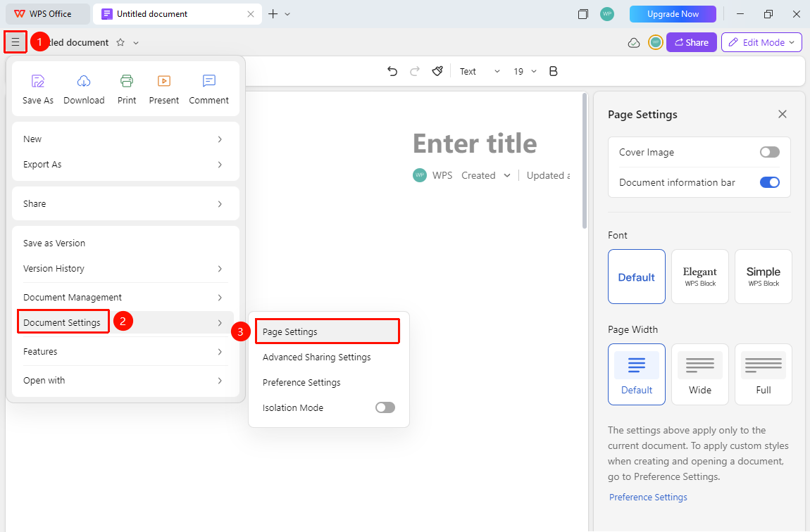Toggle Isolation Mode switch

(x=385, y=407)
